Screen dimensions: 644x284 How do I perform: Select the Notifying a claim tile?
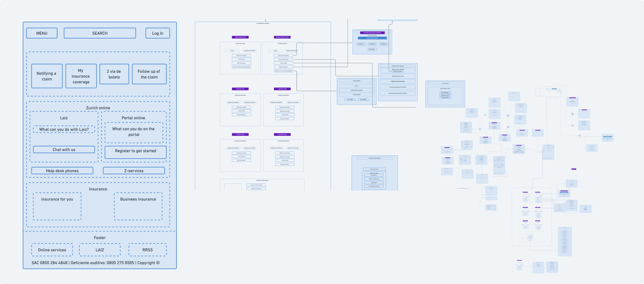pyautogui.click(x=47, y=76)
